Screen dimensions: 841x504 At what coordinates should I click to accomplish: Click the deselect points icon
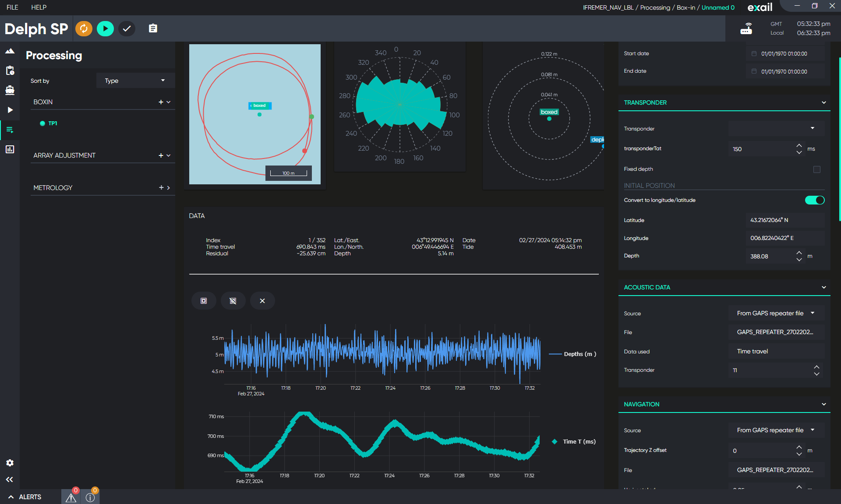[233, 301]
